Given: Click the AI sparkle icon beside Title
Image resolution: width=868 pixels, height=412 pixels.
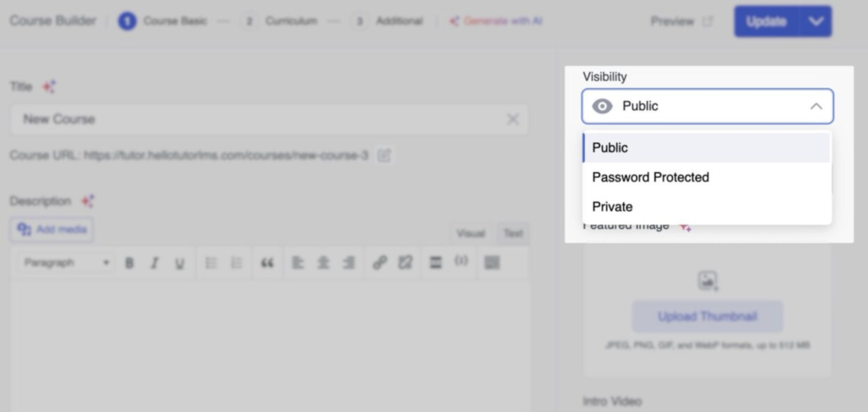Looking at the screenshot, I should tap(49, 86).
